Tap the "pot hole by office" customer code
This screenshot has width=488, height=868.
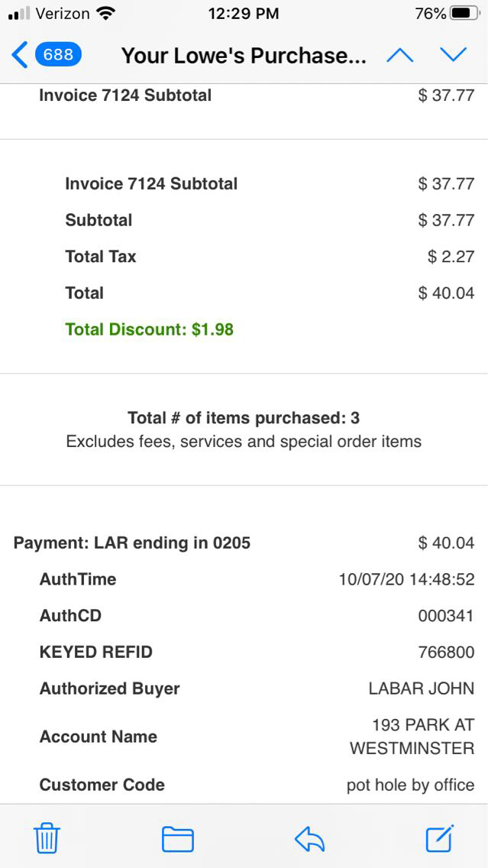click(x=410, y=785)
